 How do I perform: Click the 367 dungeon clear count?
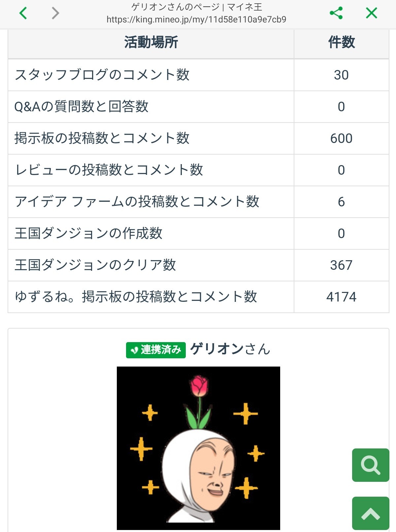tap(341, 265)
